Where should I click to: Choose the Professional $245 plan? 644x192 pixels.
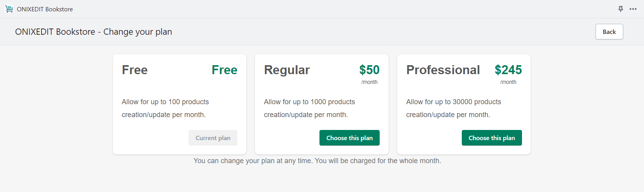[492, 138]
